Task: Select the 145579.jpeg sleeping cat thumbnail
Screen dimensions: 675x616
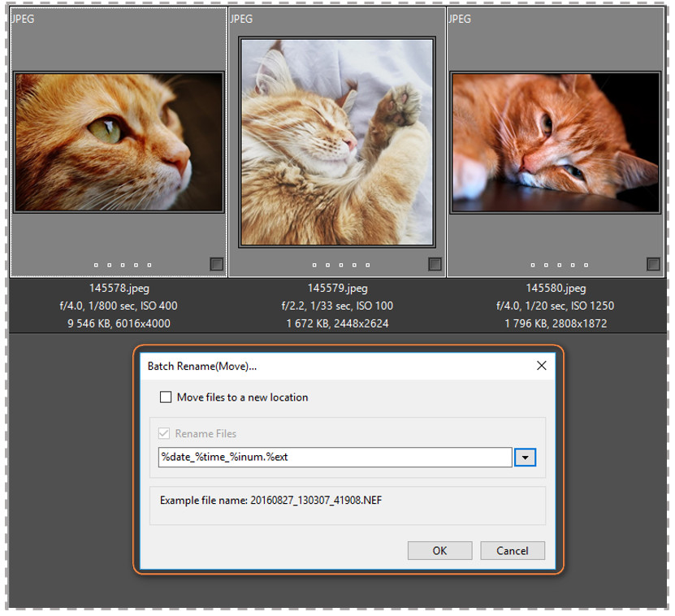Action: point(337,142)
